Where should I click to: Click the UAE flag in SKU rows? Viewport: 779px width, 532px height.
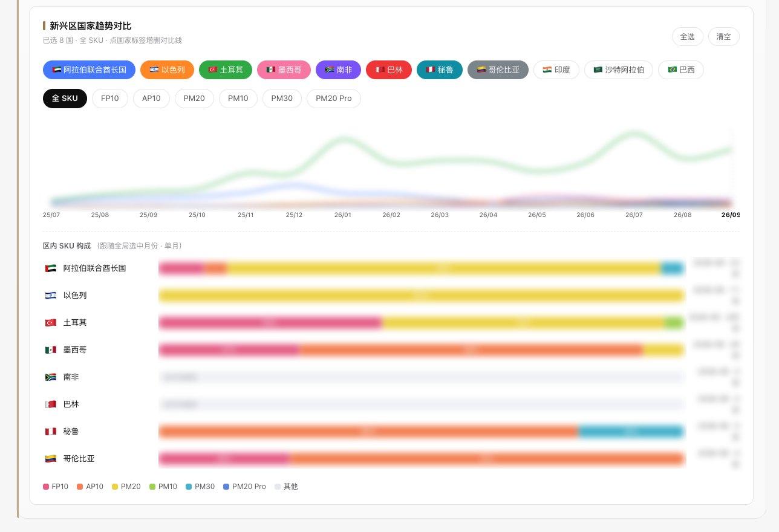tap(51, 268)
